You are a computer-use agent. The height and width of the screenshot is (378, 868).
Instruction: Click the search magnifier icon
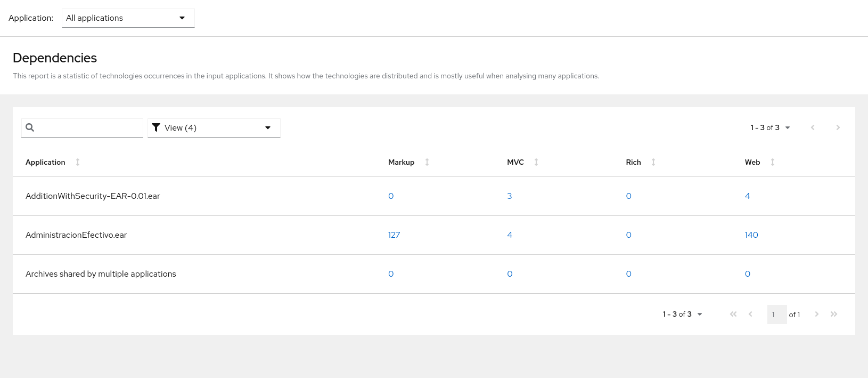(x=30, y=127)
